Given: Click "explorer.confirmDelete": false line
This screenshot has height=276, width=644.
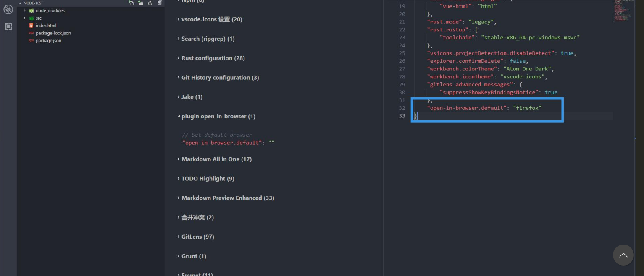Looking at the screenshot, I should pyautogui.click(x=477, y=61).
